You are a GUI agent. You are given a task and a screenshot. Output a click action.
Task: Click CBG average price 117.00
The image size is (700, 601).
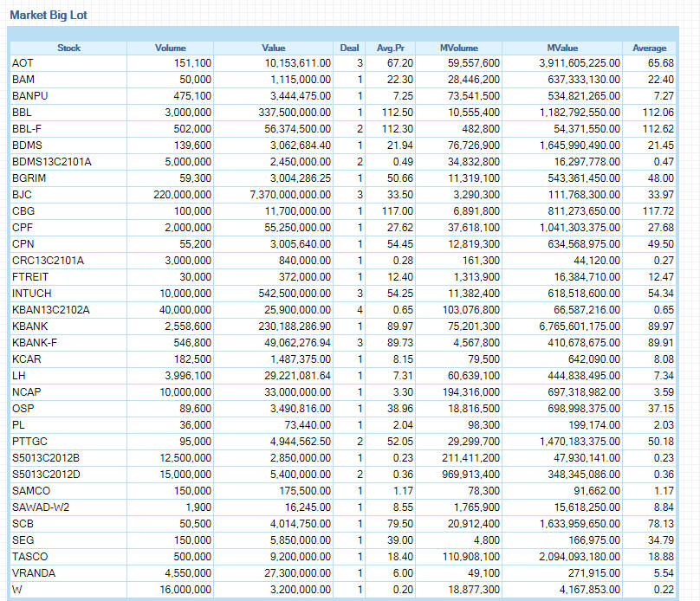click(398, 211)
